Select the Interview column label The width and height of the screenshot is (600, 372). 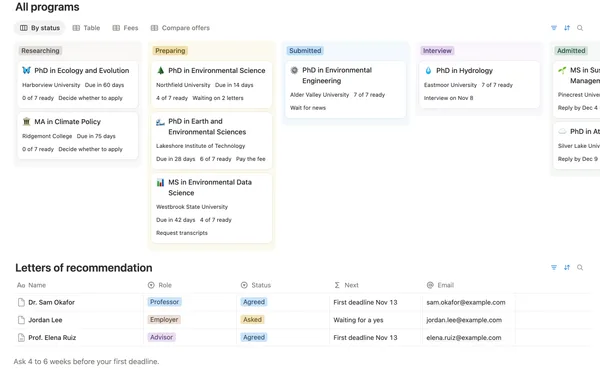[437, 51]
